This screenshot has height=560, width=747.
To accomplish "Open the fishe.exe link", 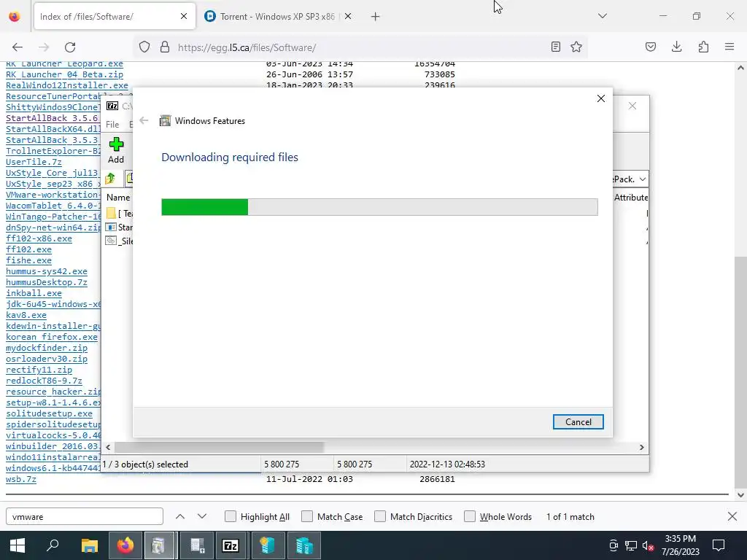I will pos(28,260).
